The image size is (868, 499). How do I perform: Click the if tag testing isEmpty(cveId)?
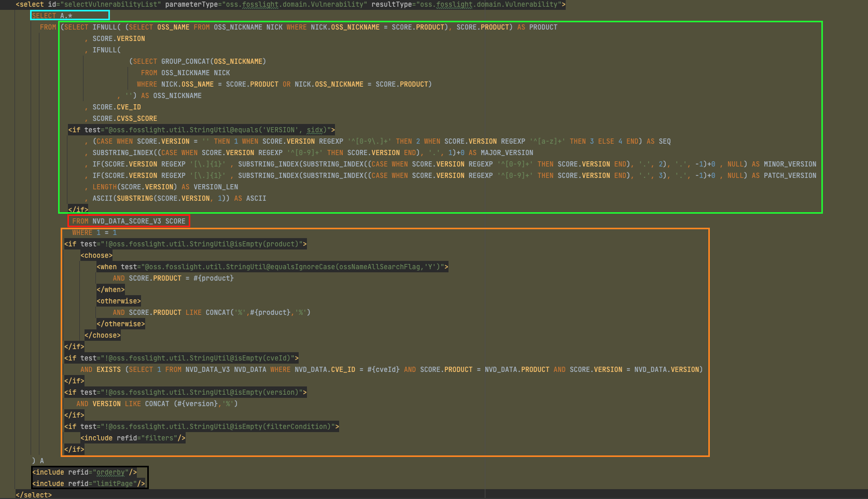click(181, 358)
